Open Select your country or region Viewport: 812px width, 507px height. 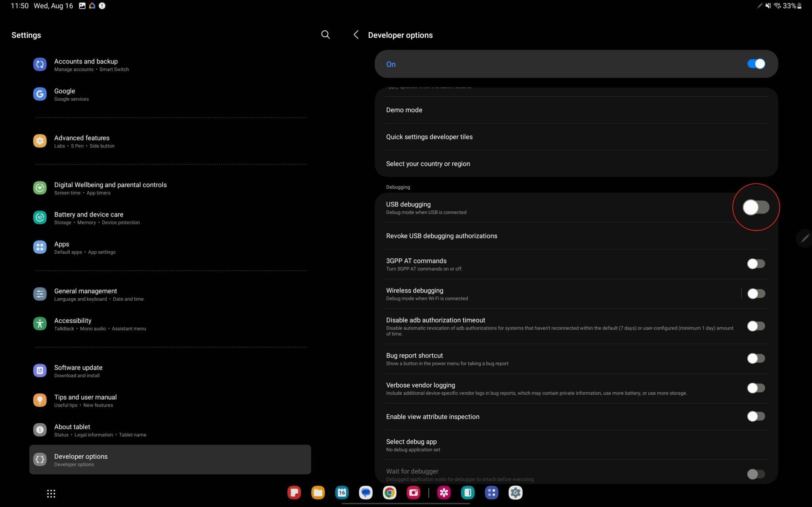coord(428,163)
